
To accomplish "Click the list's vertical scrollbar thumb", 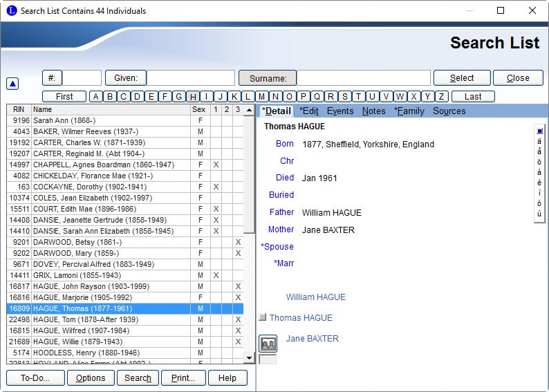I will pos(249,174).
